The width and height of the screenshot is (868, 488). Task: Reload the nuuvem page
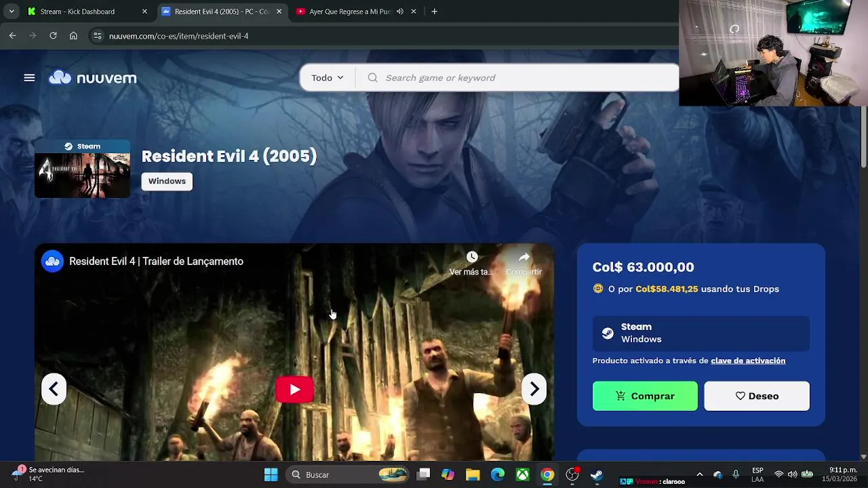pos(53,36)
